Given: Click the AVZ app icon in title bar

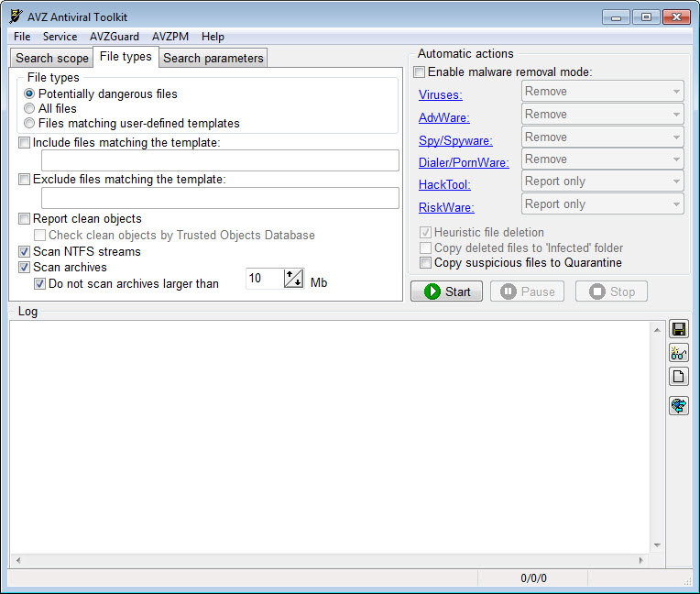Looking at the screenshot, I should tap(16, 16).
